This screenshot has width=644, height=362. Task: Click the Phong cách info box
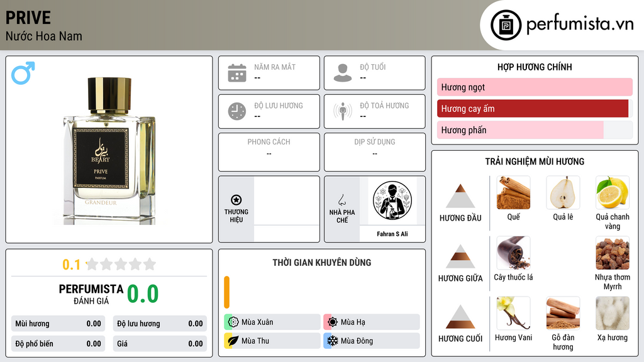(x=269, y=152)
